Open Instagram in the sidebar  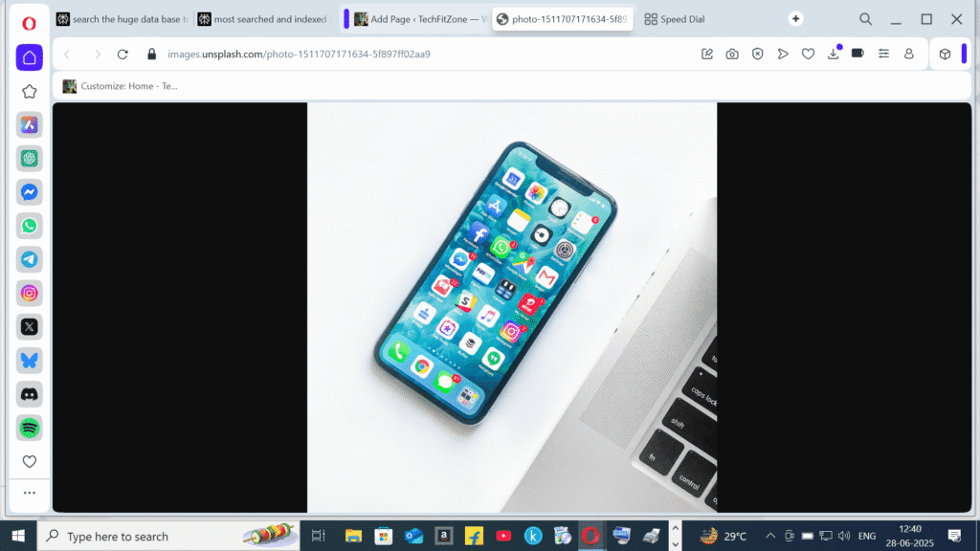point(30,293)
